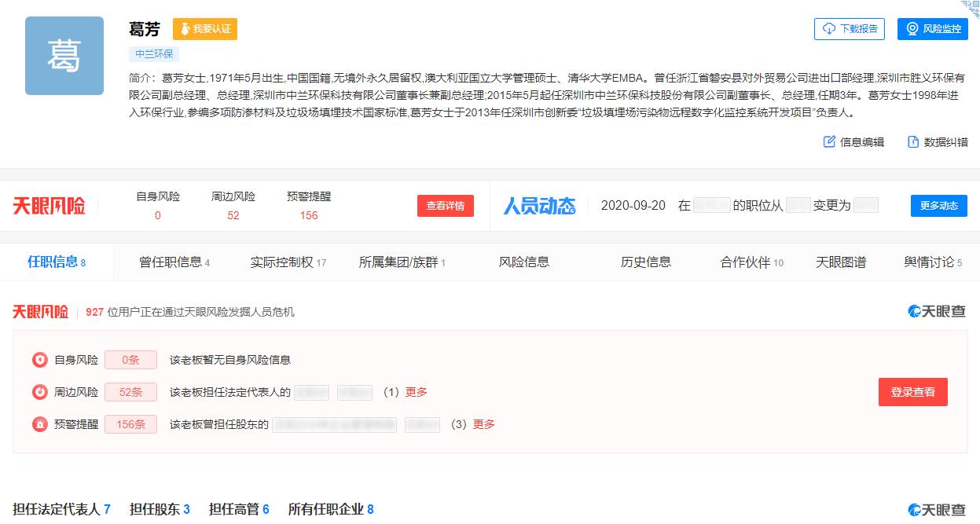Screen dimensions: 980x524
Task: Select the 担任法定代表人 7 filter
Action: (61, 509)
